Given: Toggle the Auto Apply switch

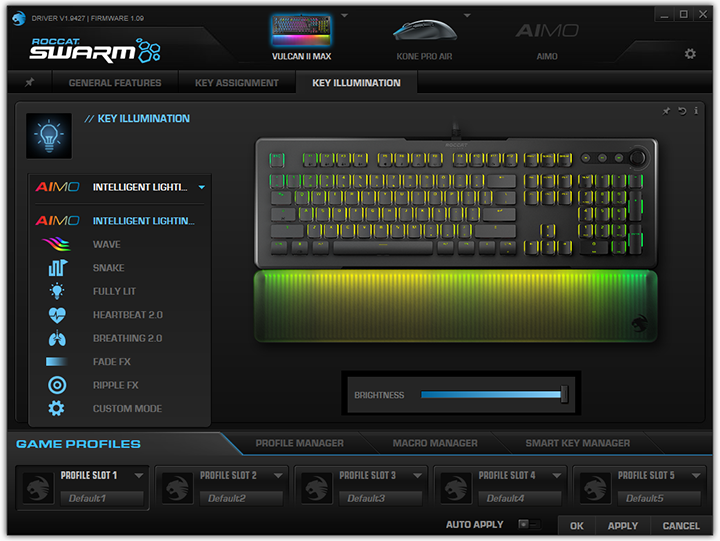Looking at the screenshot, I should click(528, 524).
